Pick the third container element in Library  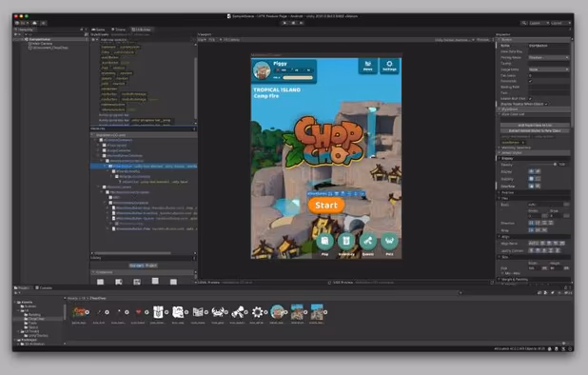137,282
